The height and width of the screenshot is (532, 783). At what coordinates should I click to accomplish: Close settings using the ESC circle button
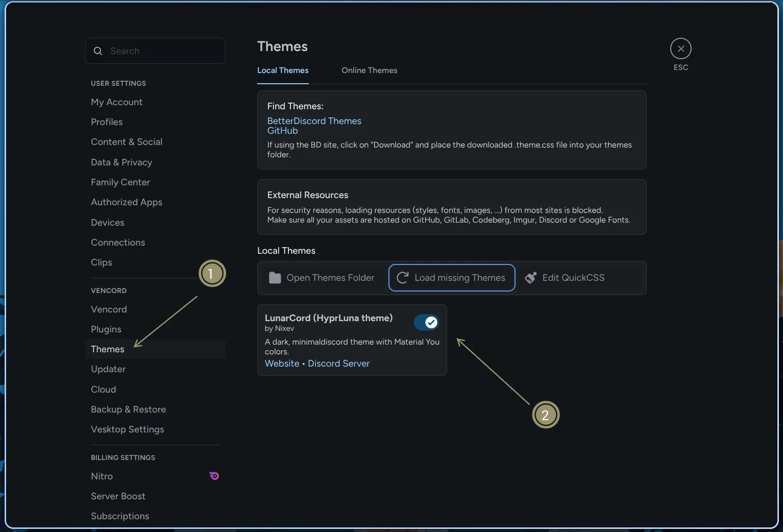[x=681, y=49]
